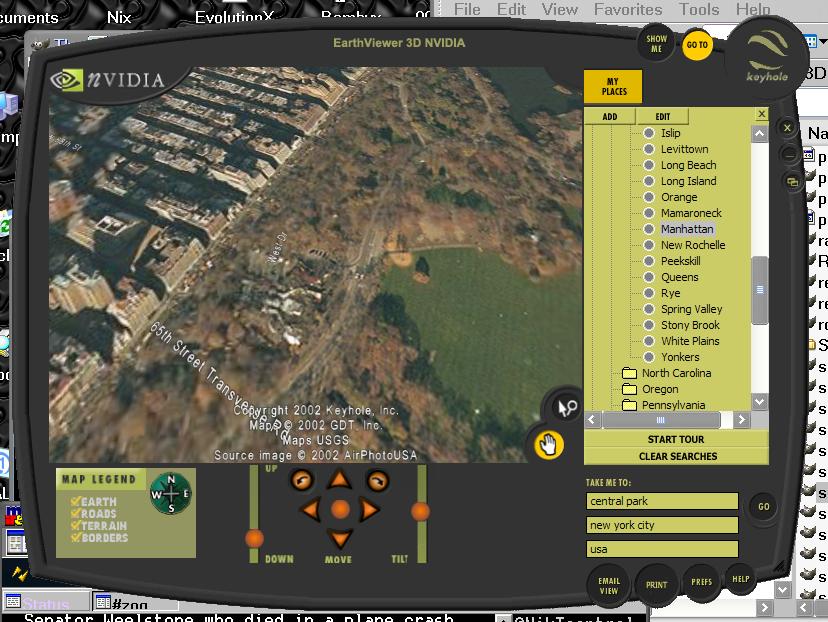This screenshot has height=622, width=828.
Task: Toggle the Earth layer checkbox
Action: pyautogui.click(x=75, y=502)
